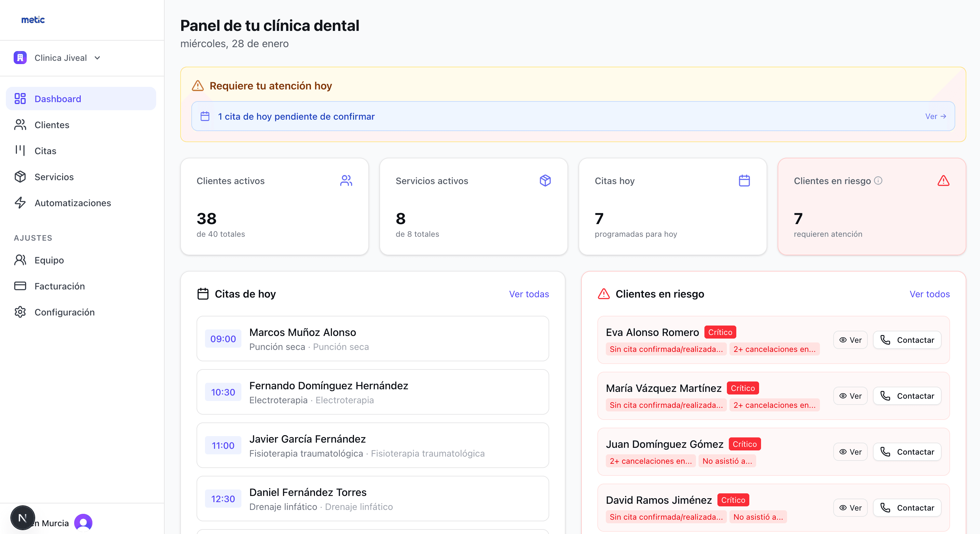Viewport: 980px width, 534px height.
Task: Click the Citas sidebar icon
Action: click(x=20, y=151)
